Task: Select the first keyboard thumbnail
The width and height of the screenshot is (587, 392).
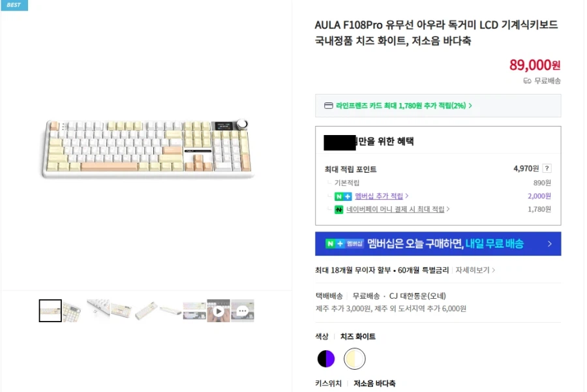Action: (50, 310)
